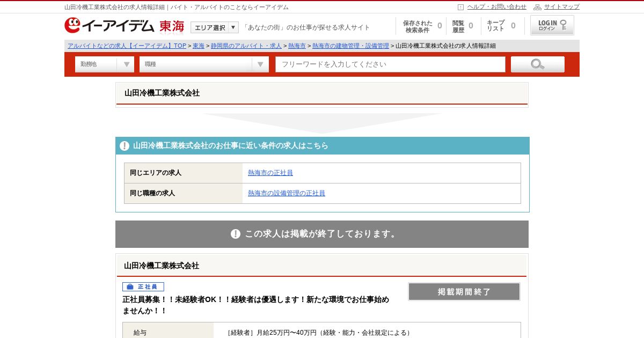
Task: Click the この求人は掲載が終了しております banner text
Action: click(x=321, y=234)
